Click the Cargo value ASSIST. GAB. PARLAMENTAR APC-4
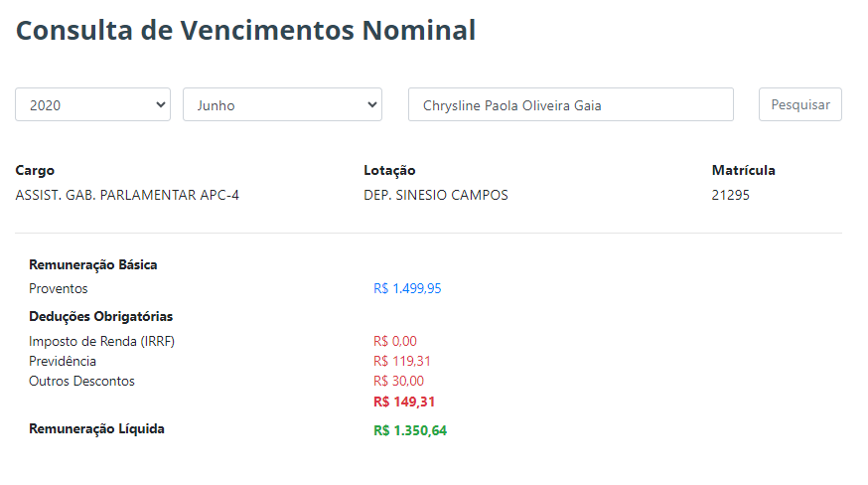This screenshot has width=868, height=485. [x=127, y=195]
